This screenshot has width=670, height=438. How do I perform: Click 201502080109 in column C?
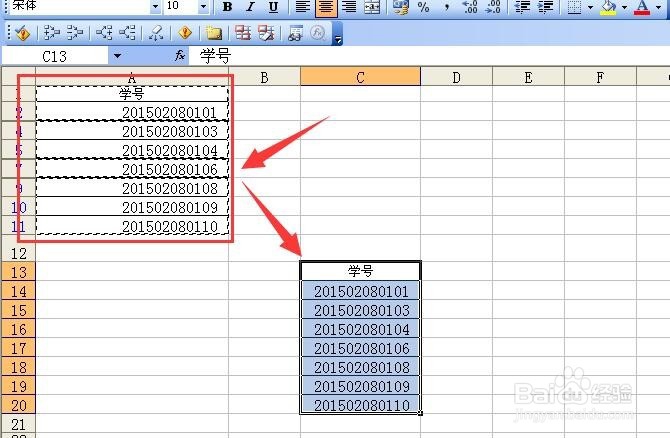tap(361, 386)
